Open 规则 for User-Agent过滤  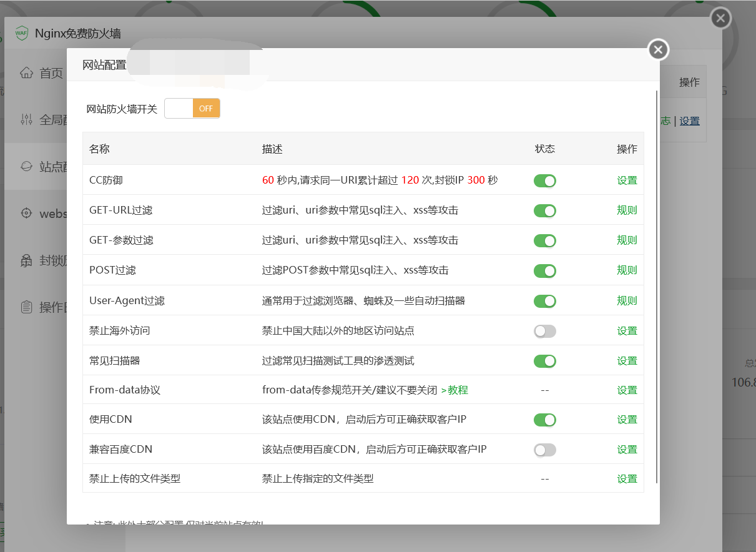[x=627, y=300]
